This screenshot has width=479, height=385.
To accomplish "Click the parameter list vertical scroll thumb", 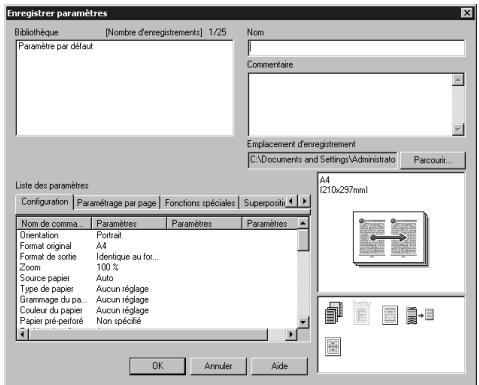I will (303, 240).
